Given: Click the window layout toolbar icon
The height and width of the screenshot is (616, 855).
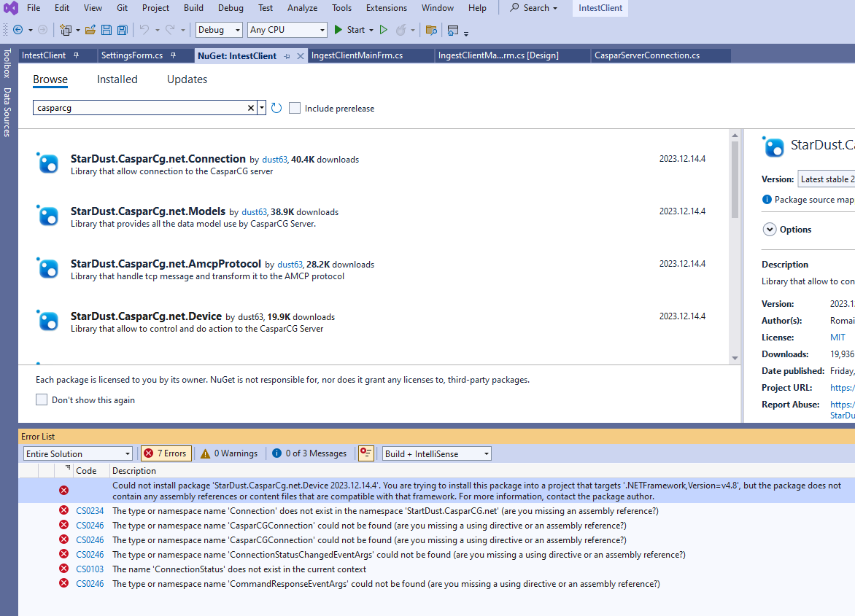Looking at the screenshot, I should click(x=452, y=31).
